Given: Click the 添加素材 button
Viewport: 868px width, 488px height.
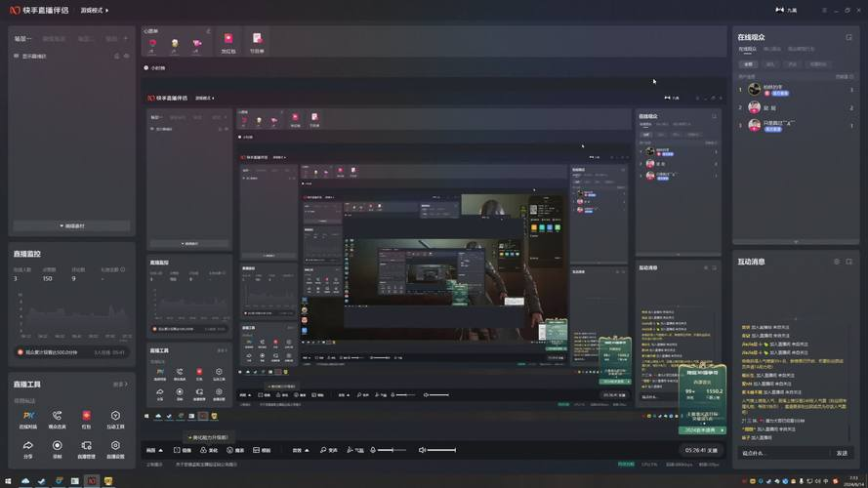Looking at the screenshot, I should click(x=72, y=225).
